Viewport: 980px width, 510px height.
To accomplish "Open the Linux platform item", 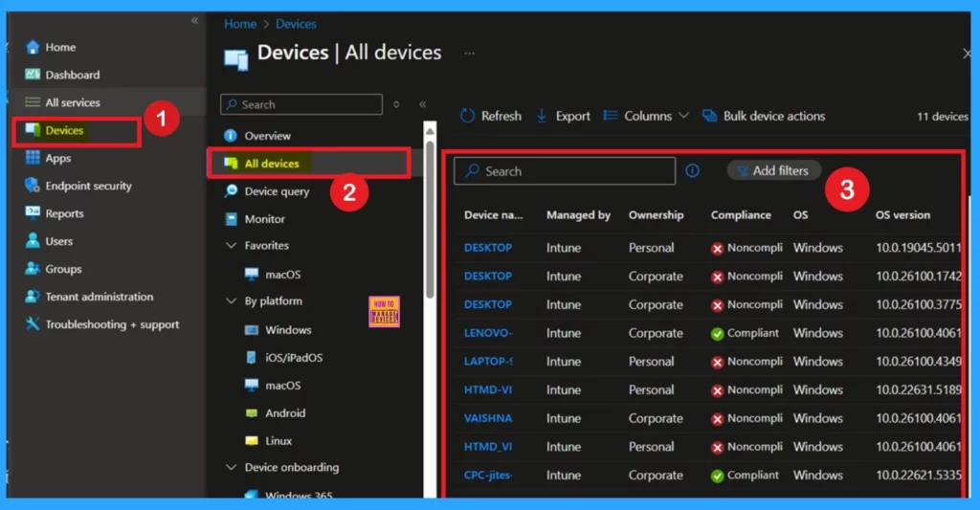I will click(269, 440).
